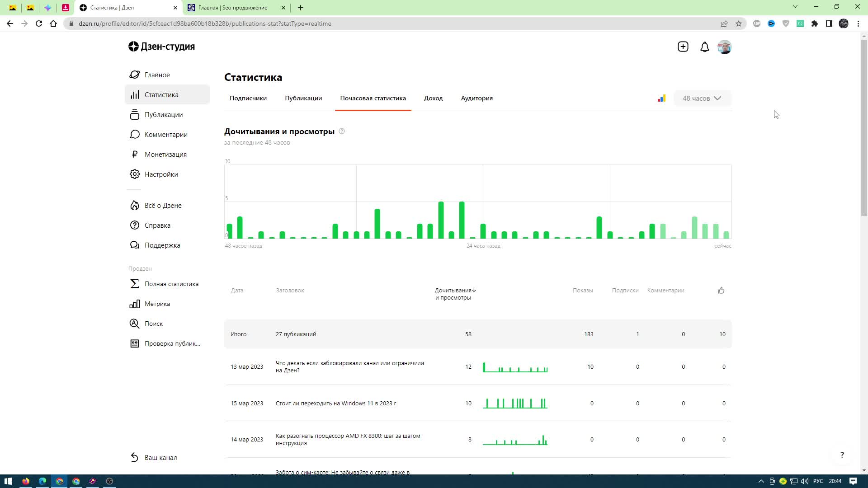Viewport: 868px width, 488px height.
Task: Click the create publication plus icon
Action: point(683,47)
